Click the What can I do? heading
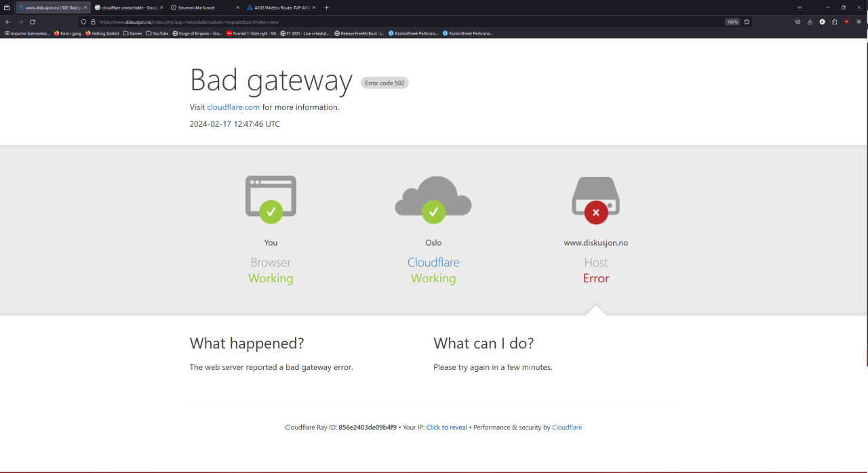The image size is (868, 473). click(484, 343)
